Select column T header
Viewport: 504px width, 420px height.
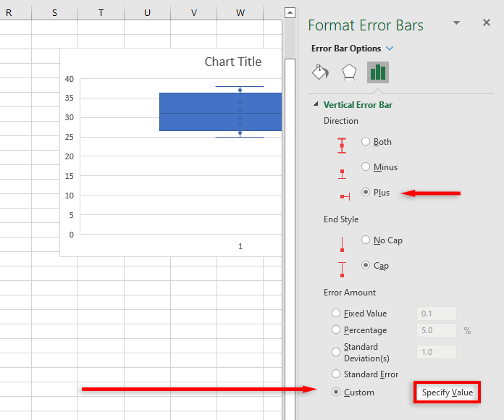[101, 13]
